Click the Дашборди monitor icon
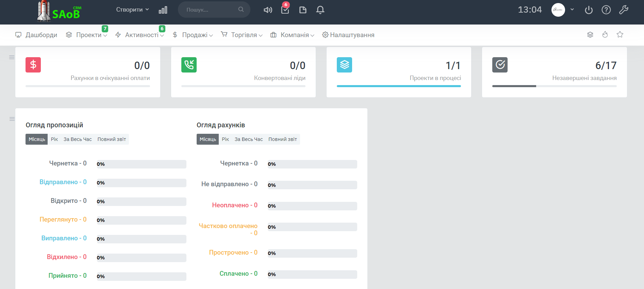The width and height of the screenshot is (644, 289). (x=18, y=35)
